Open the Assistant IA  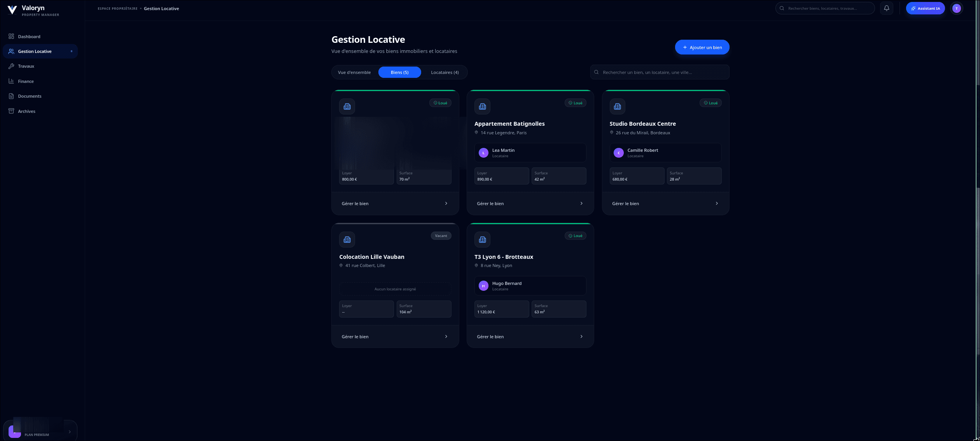tap(925, 8)
